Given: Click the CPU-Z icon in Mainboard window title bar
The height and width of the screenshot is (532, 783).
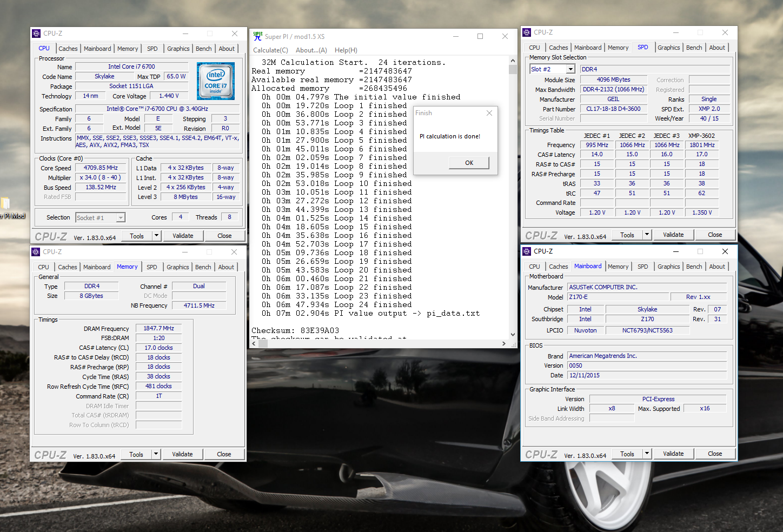Looking at the screenshot, I should click(x=527, y=251).
